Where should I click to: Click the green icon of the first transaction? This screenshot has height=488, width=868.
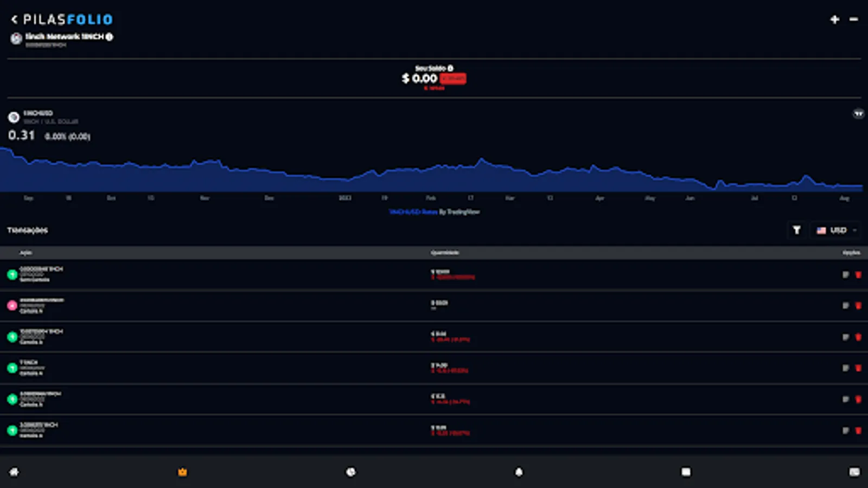coord(12,275)
